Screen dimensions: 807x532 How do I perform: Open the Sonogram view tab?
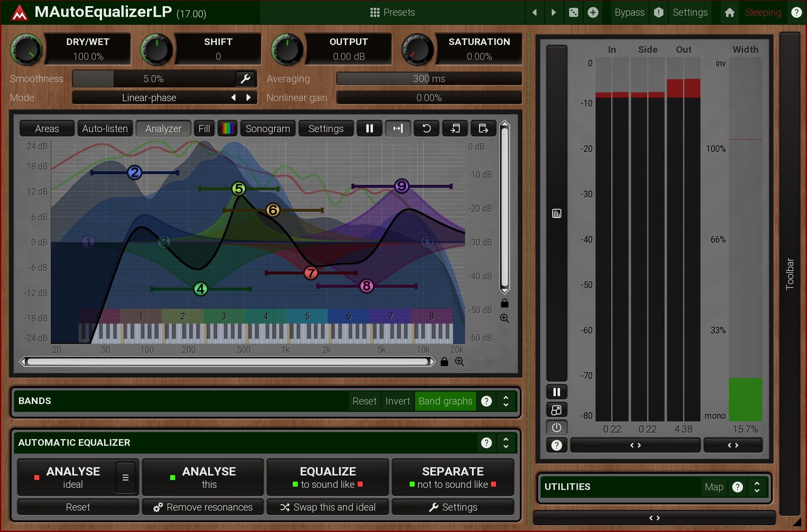pyautogui.click(x=268, y=128)
